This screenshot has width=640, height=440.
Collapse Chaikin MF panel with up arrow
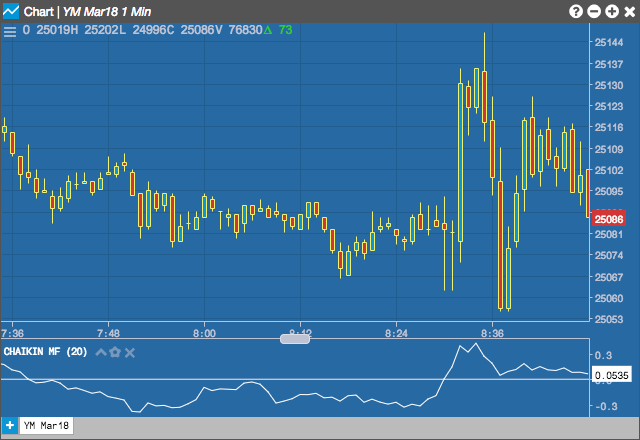click(101, 352)
